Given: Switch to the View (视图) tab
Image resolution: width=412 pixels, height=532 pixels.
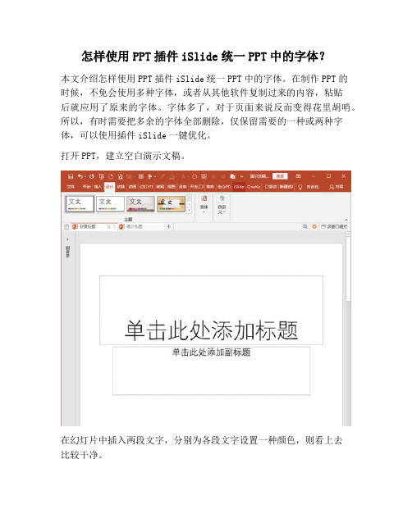Looking at the screenshot, I should click(172, 187).
